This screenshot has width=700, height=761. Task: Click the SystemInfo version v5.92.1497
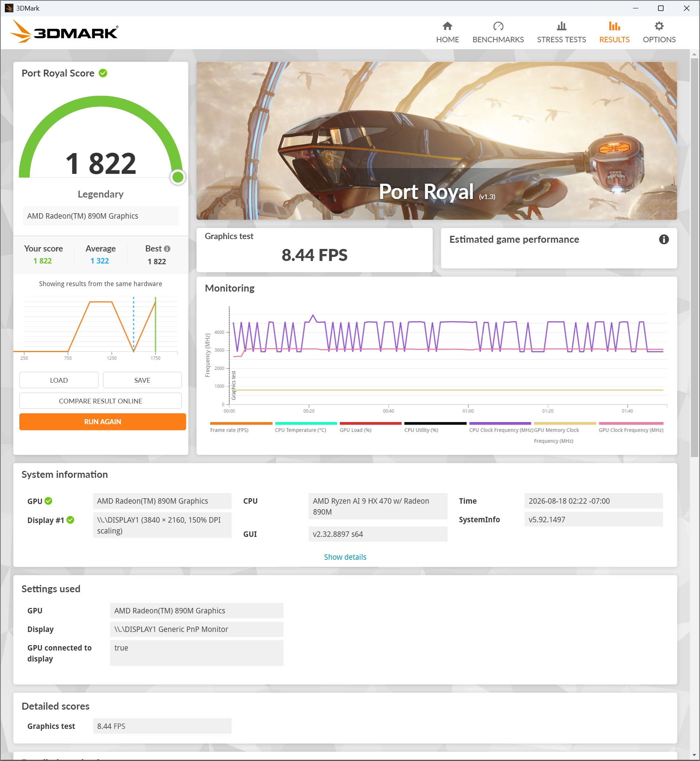pyautogui.click(x=594, y=519)
